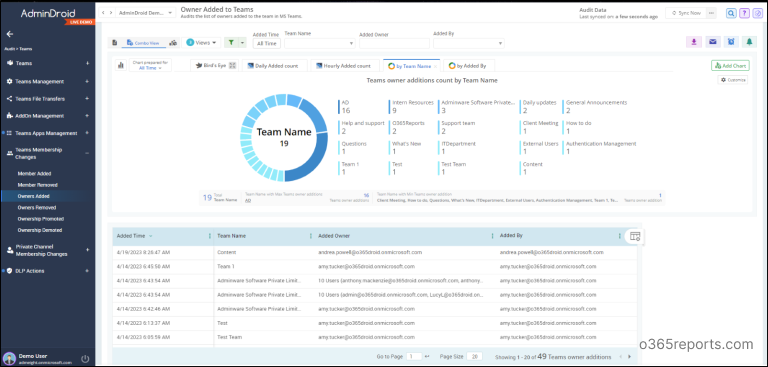The height and width of the screenshot is (367, 768).
Task: Click the back arrow in the sidebar
Action: (x=10, y=34)
